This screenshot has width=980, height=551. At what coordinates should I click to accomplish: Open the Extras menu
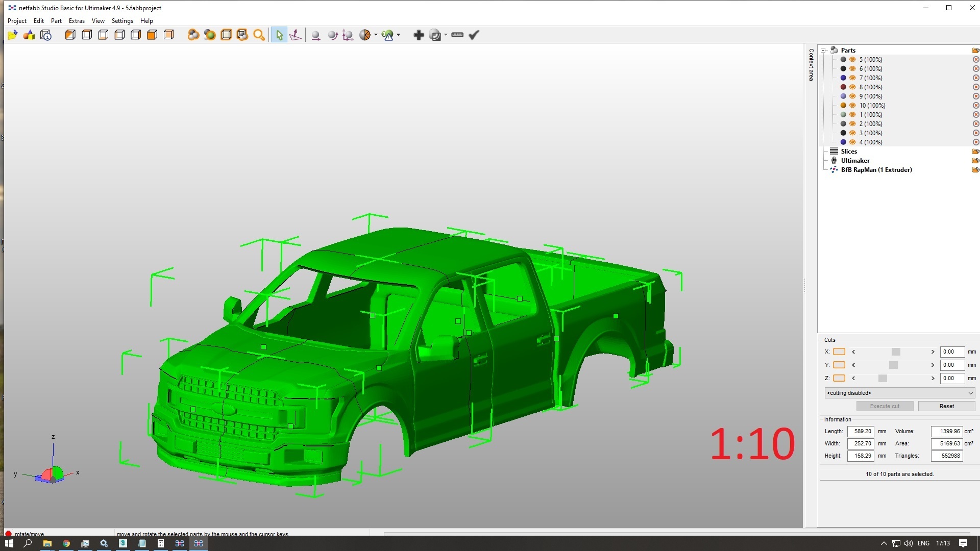click(77, 21)
